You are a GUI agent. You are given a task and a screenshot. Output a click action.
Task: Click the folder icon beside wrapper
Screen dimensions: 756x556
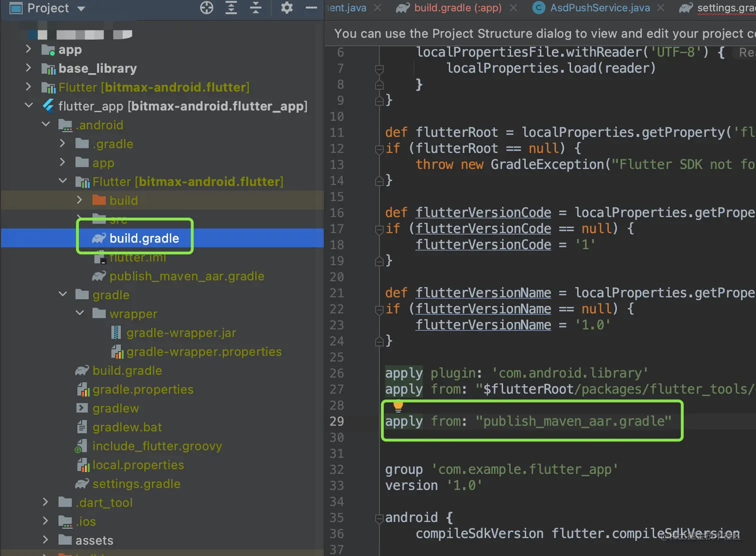coord(99,313)
